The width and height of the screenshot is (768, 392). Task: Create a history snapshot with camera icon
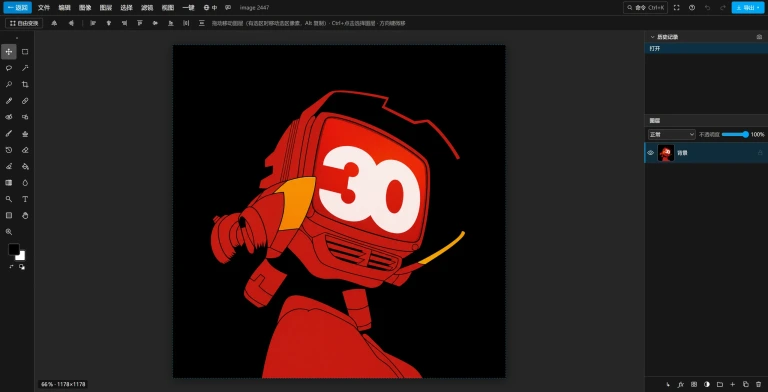759,37
